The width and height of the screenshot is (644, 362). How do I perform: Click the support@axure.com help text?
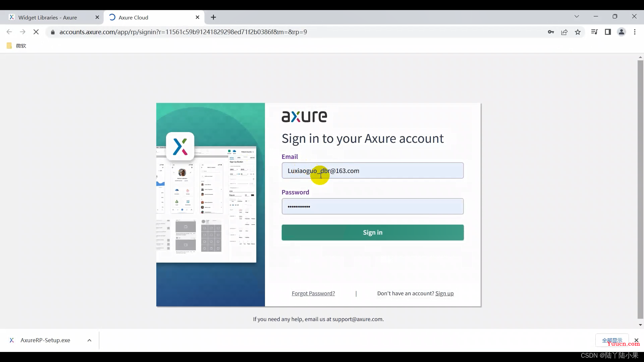[318, 319]
